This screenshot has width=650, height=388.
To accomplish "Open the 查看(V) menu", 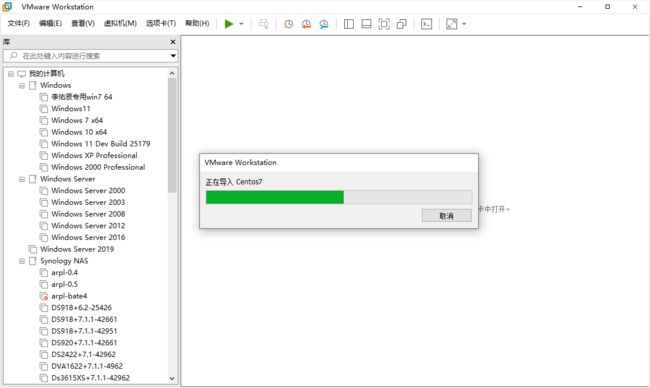I will pyautogui.click(x=83, y=23).
